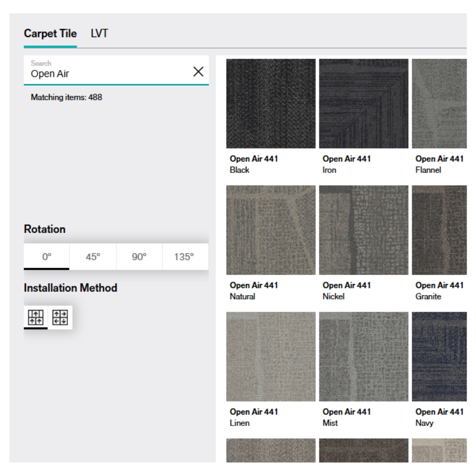Select the Open Air 441 Natural swatch
The height and width of the screenshot is (476, 476).
271,230
